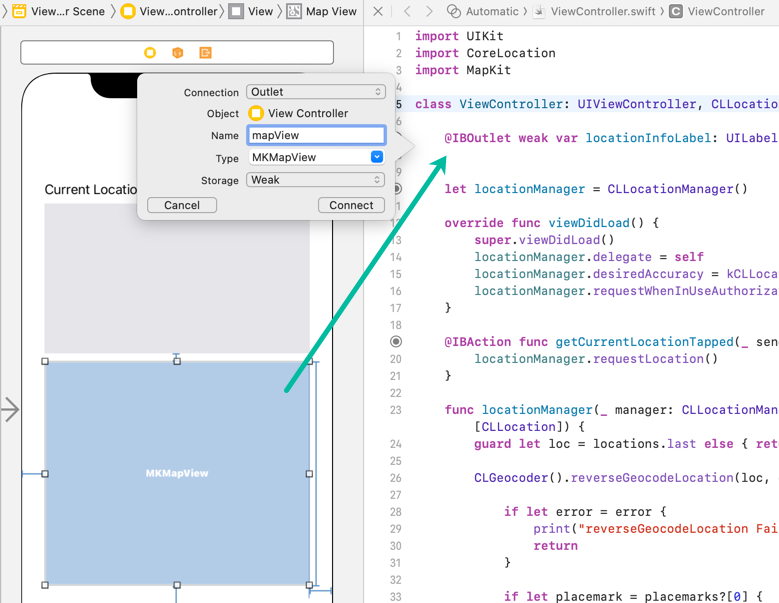
Task: Go back with the left chevron
Action: pyautogui.click(x=407, y=11)
